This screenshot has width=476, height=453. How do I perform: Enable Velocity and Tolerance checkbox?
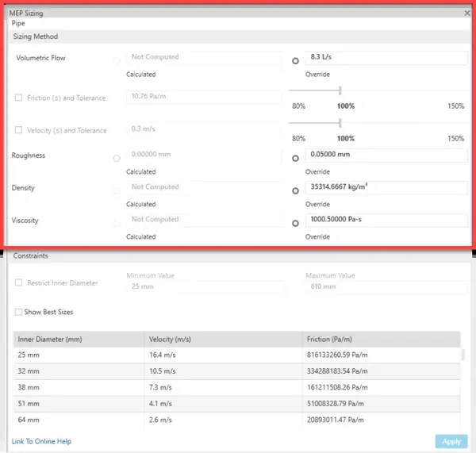point(18,130)
